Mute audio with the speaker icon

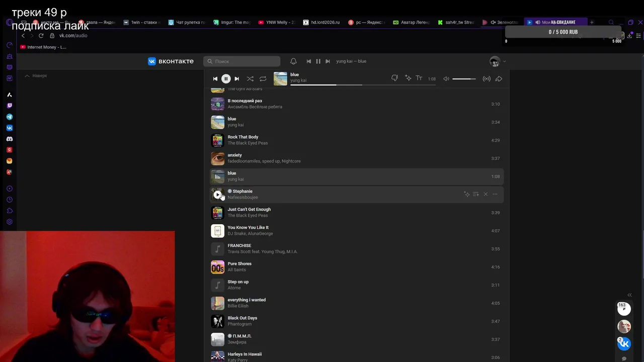coord(446,79)
